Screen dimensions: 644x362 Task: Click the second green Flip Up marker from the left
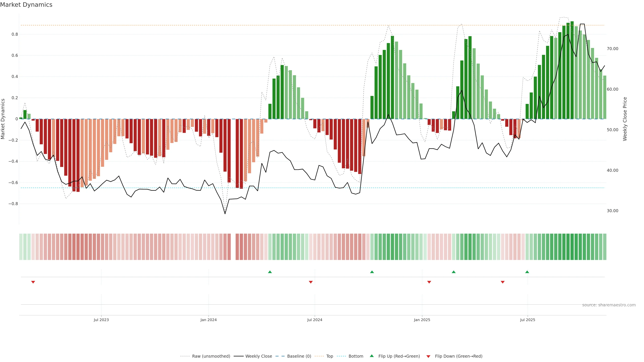pyautogui.click(x=372, y=272)
